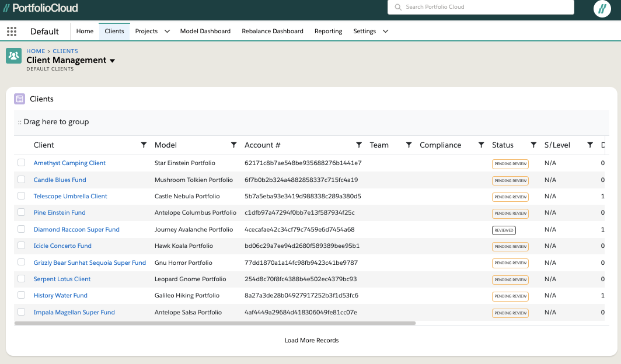This screenshot has width=621, height=364.
Task: Select the Diamond Raccoon Super Fund checkbox
Action: click(22, 229)
